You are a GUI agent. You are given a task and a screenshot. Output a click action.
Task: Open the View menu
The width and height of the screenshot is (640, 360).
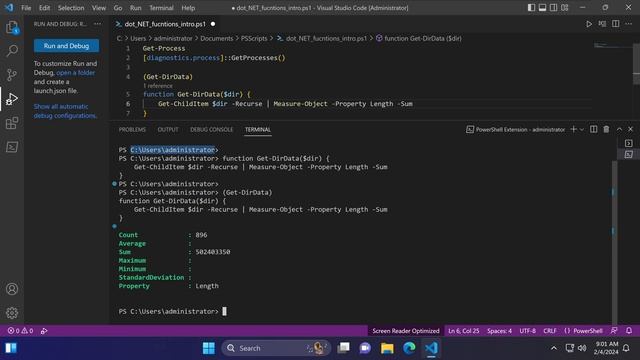point(98,8)
